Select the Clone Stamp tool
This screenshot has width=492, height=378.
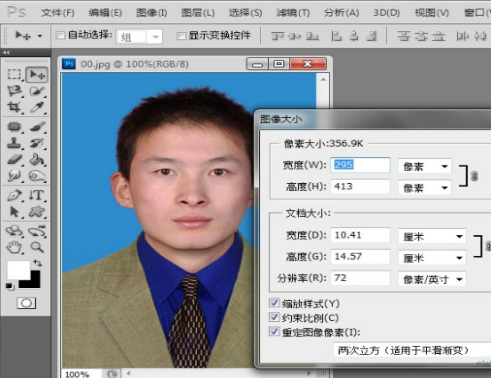click(14, 143)
